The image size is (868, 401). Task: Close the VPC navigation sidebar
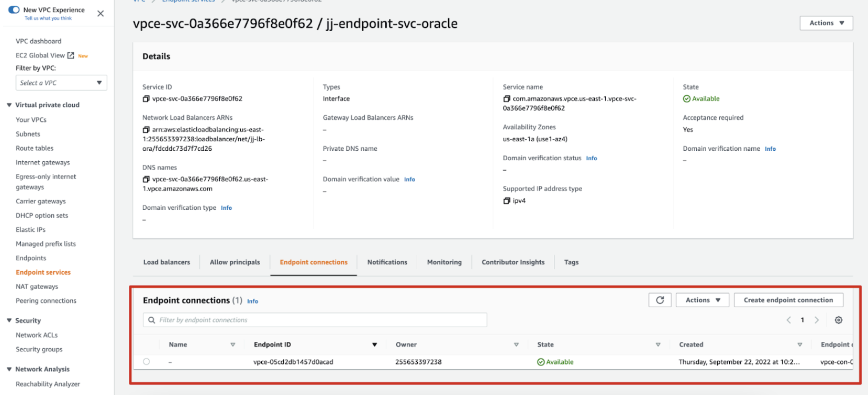tap(101, 14)
